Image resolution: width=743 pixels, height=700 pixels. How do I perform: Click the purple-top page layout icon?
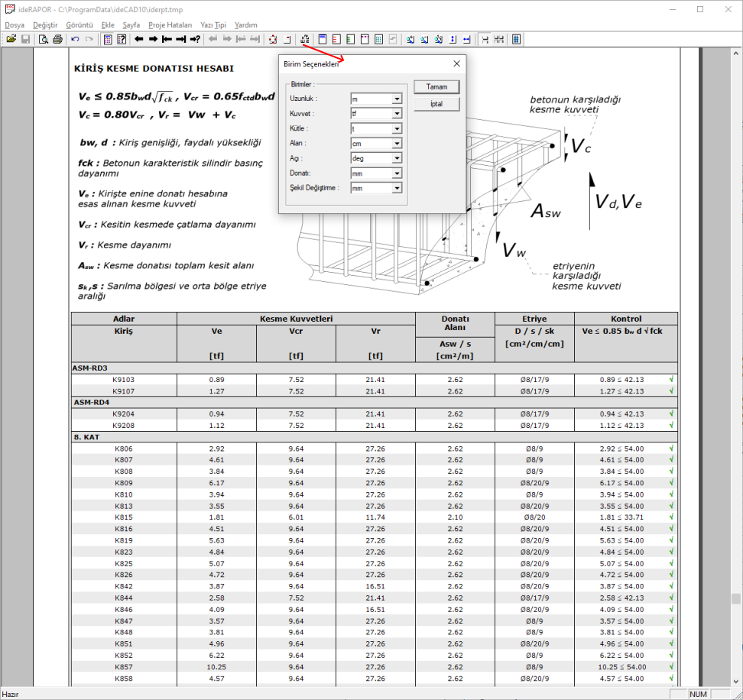pyautogui.click(x=365, y=39)
